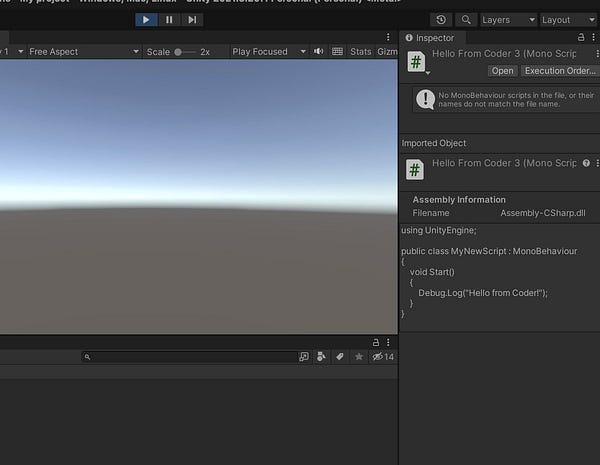600x465 pixels.
Task: Adjust the Scale slider handle
Action: click(x=178, y=52)
